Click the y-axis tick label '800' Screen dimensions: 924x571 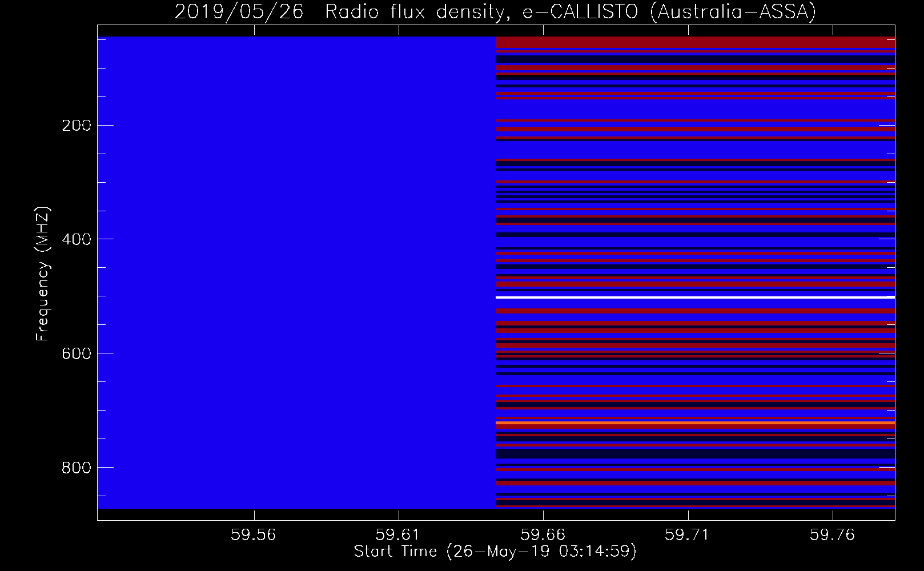(76, 468)
